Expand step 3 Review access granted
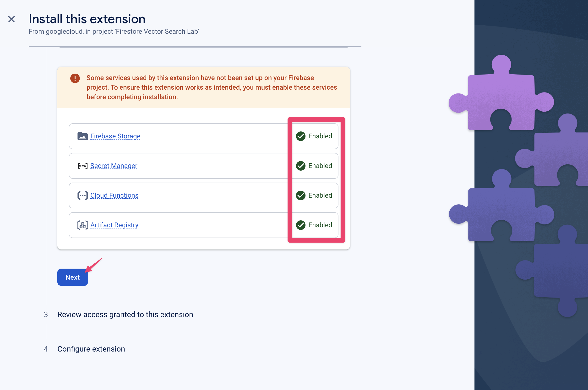The image size is (588, 390). (x=125, y=314)
